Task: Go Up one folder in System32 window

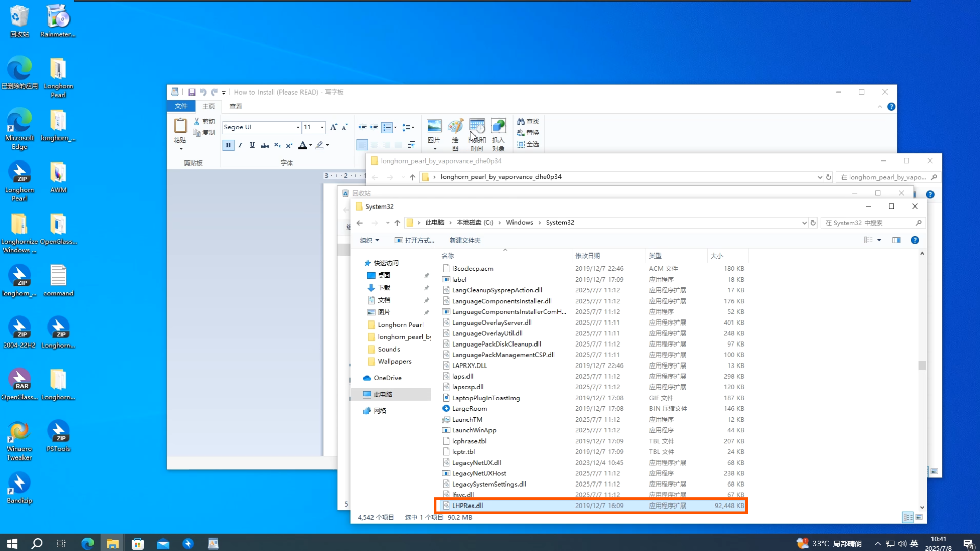Action: tap(397, 223)
